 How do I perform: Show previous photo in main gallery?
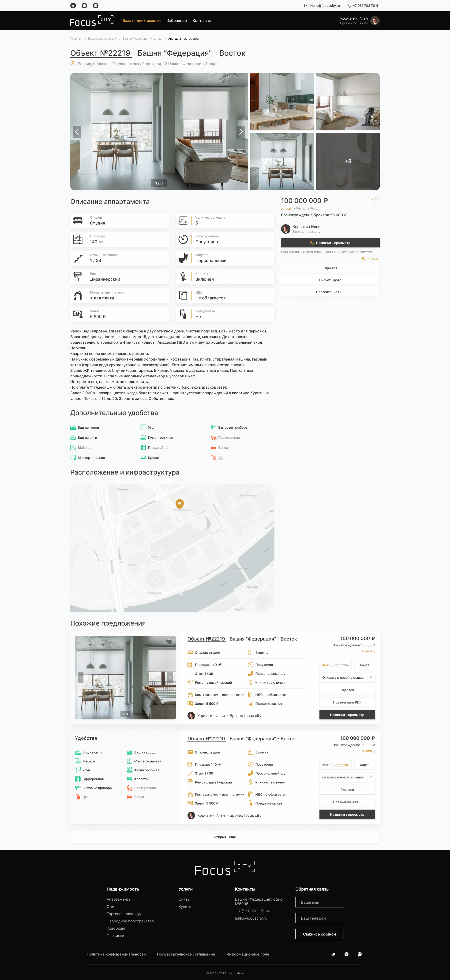click(x=77, y=132)
